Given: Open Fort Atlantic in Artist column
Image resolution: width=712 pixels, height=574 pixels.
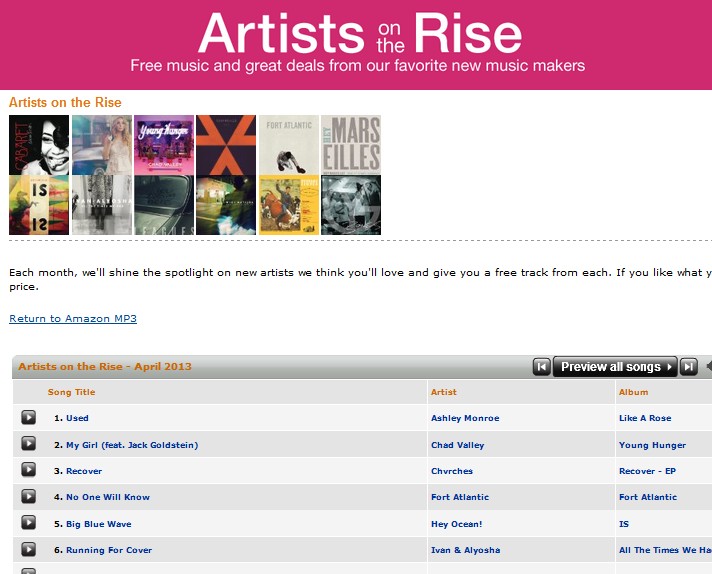Looking at the screenshot, I should (460, 497).
